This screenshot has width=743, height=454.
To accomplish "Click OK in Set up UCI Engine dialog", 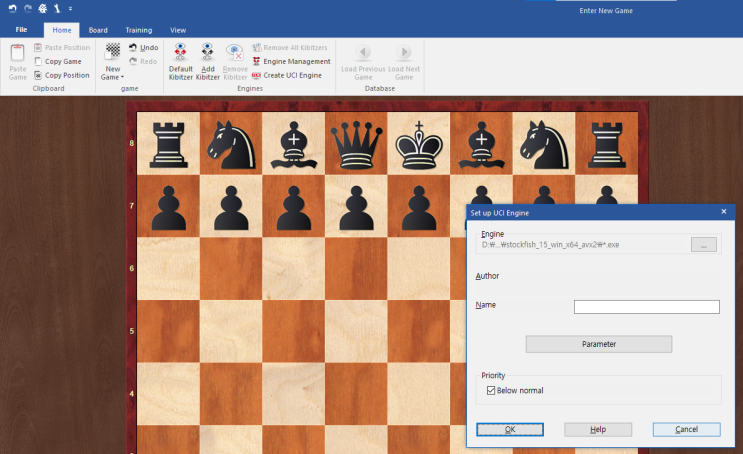I will click(510, 429).
